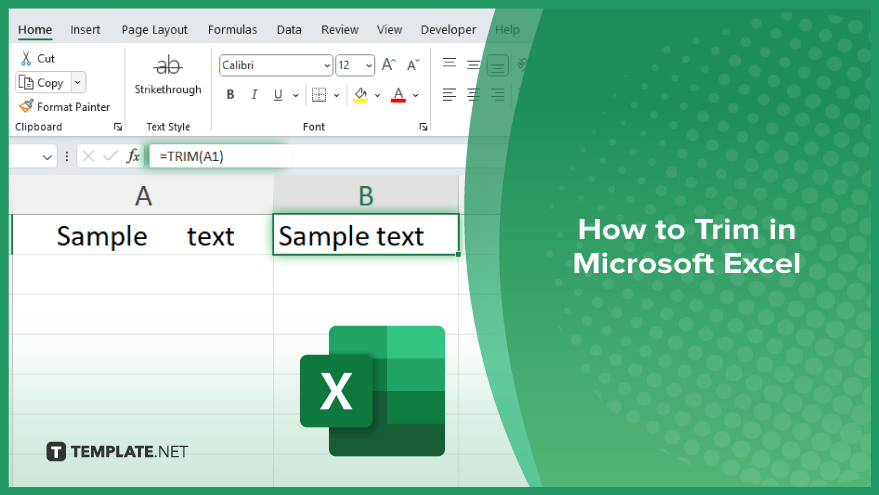
Task: Toggle Italic formatting
Action: [254, 95]
